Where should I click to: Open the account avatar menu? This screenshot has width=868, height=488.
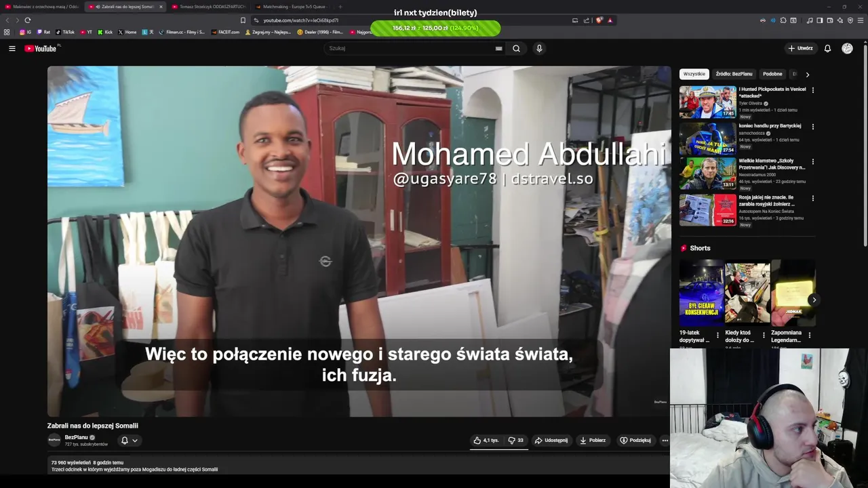847,48
